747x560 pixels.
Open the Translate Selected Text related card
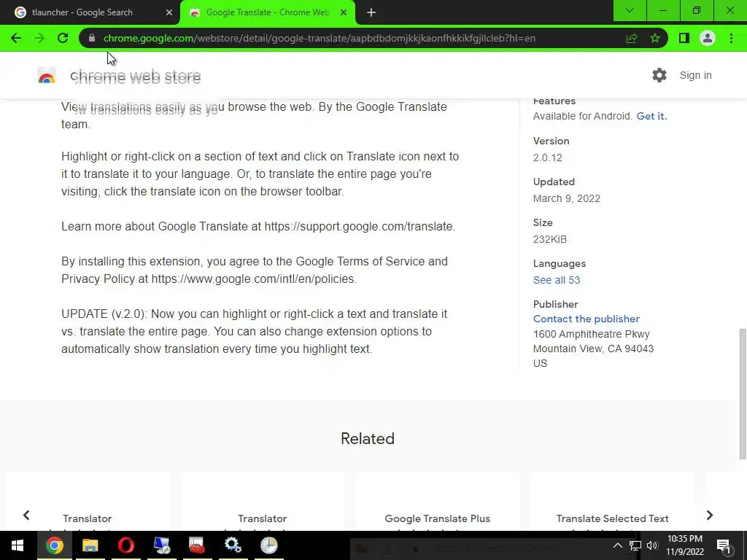click(x=612, y=502)
